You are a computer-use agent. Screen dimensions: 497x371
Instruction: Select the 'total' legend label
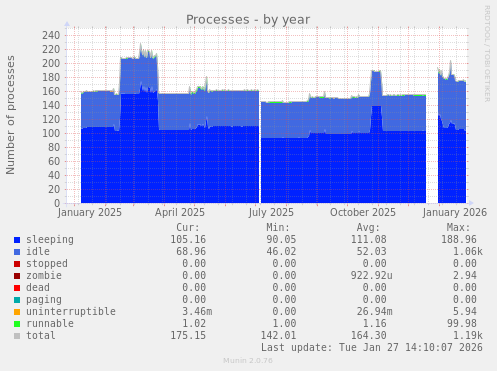(x=41, y=335)
